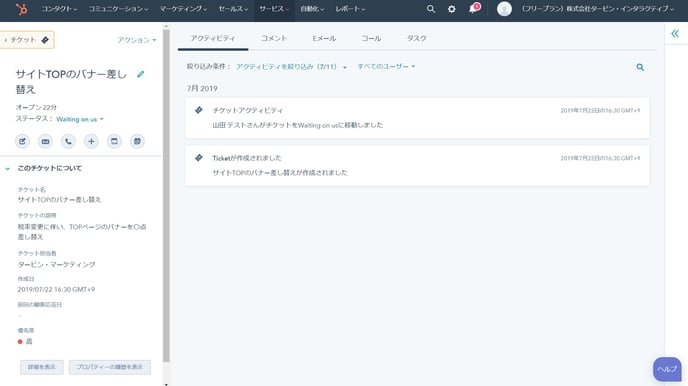This screenshot has height=386, width=688.
Task: Open the activity filter dropdown (7/11)
Action: click(291, 67)
